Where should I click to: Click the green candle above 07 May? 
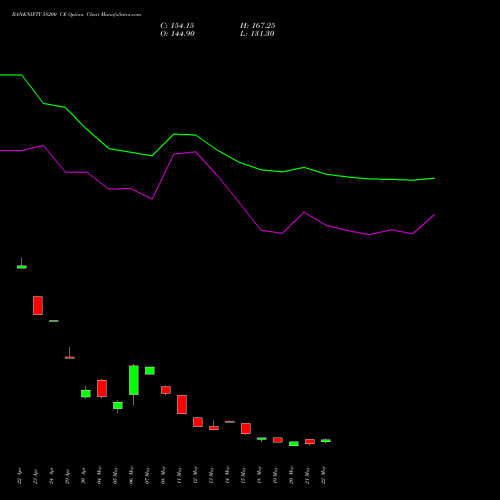(150, 371)
